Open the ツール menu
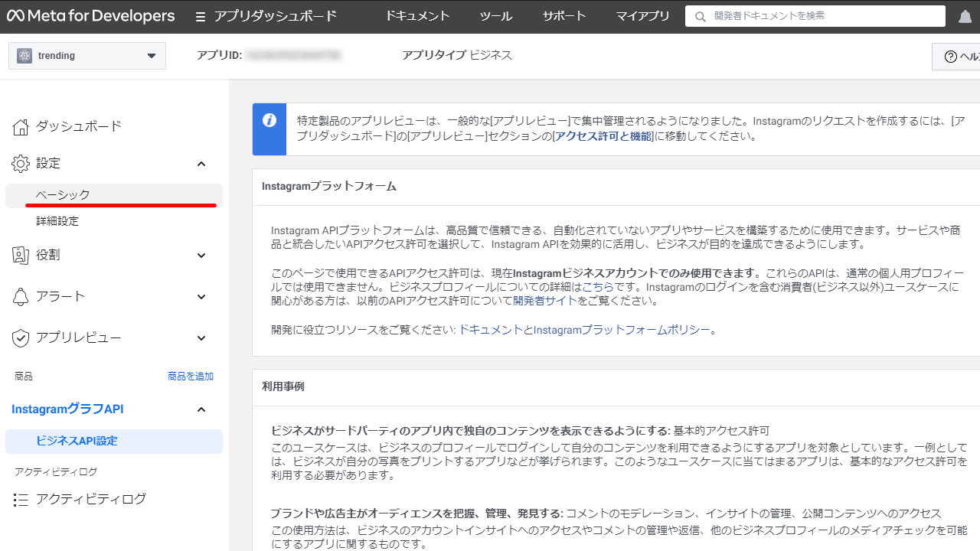This screenshot has width=980, height=551. [495, 15]
